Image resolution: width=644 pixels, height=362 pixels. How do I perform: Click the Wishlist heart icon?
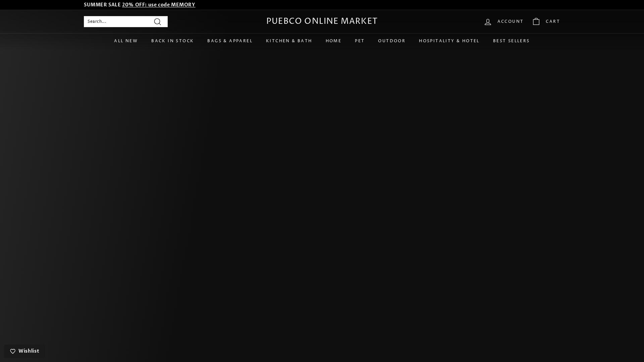(x=13, y=351)
